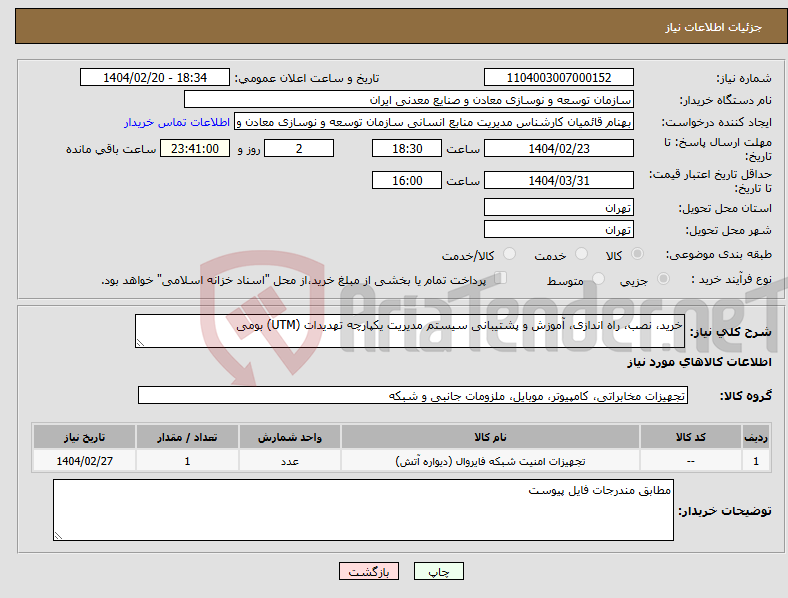Click the تعداد / مقدار column header
The height and width of the screenshot is (598, 788).
point(187,437)
